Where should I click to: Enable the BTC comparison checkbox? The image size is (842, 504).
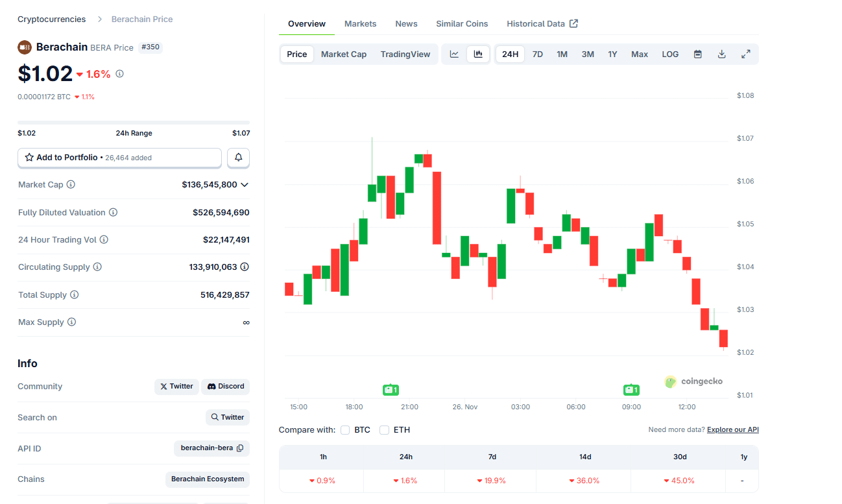tap(344, 429)
